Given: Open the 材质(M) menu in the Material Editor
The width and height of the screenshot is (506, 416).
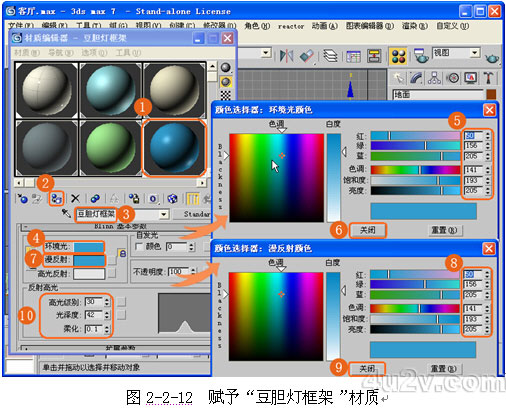Looking at the screenshot, I should point(27,53).
